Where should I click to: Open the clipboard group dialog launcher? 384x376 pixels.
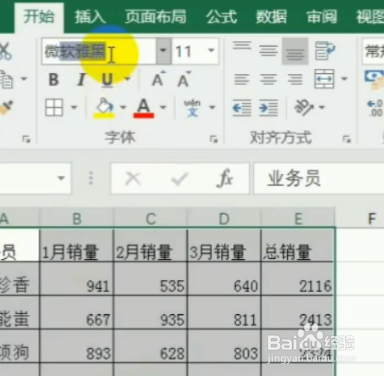click(x=26, y=139)
